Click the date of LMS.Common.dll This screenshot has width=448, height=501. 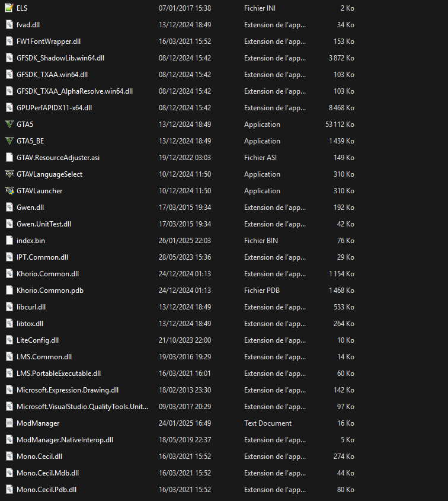[184, 357]
